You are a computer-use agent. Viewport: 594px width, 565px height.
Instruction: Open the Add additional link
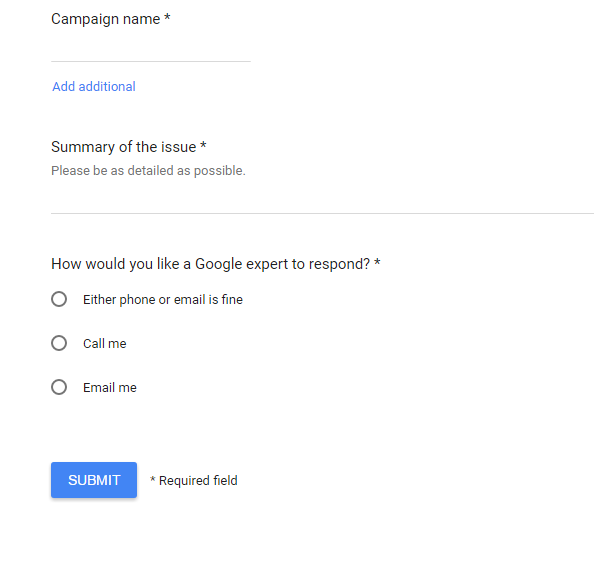[94, 86]
